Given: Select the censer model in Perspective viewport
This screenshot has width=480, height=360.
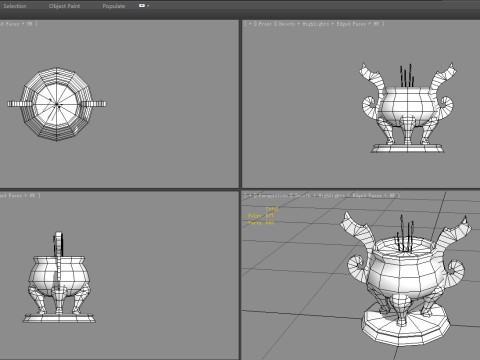Looking at the screenshot, I should tap(405, 280).
